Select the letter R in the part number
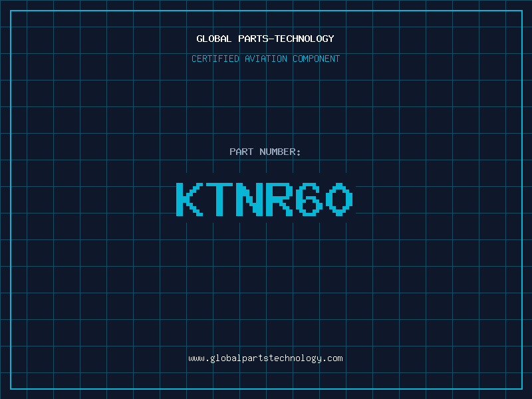 point(279,199)
